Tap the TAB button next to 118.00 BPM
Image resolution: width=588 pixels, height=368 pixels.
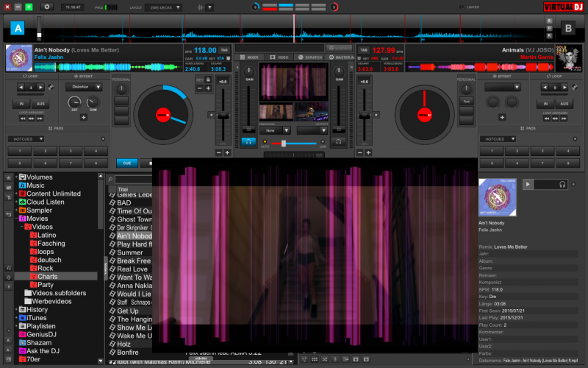[224, 50]
